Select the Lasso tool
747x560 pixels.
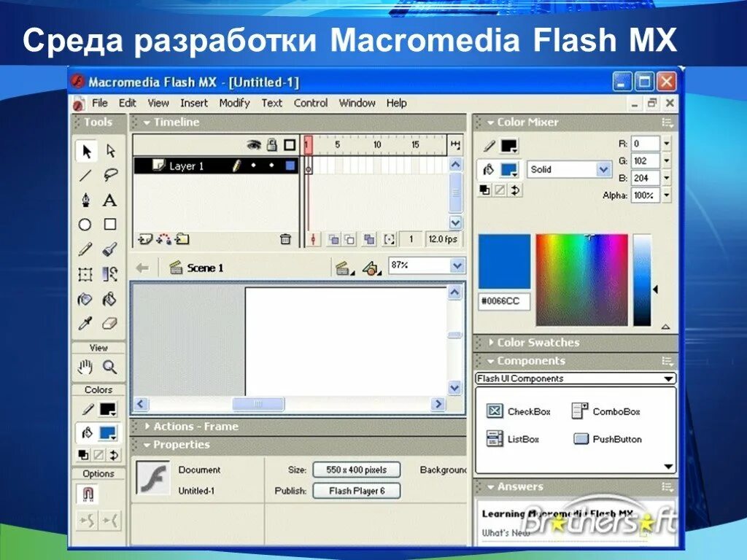111,175
